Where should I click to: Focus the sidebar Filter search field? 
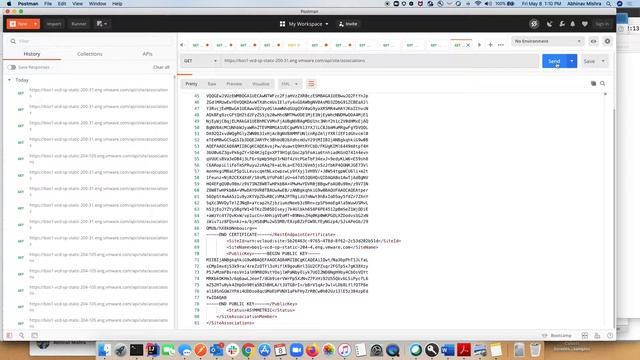click(90, 41)
